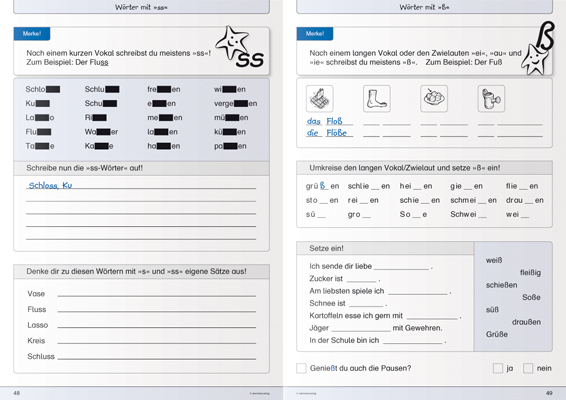Click the large ß letter graphic
This screenshot has height=400, width=566.
point(544,35)
